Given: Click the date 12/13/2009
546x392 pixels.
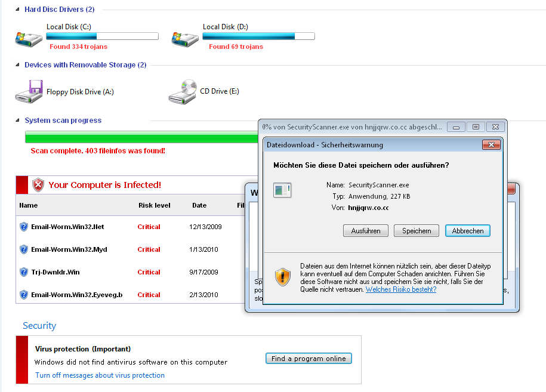Looking at the screenshot, I should click(205, 227).
